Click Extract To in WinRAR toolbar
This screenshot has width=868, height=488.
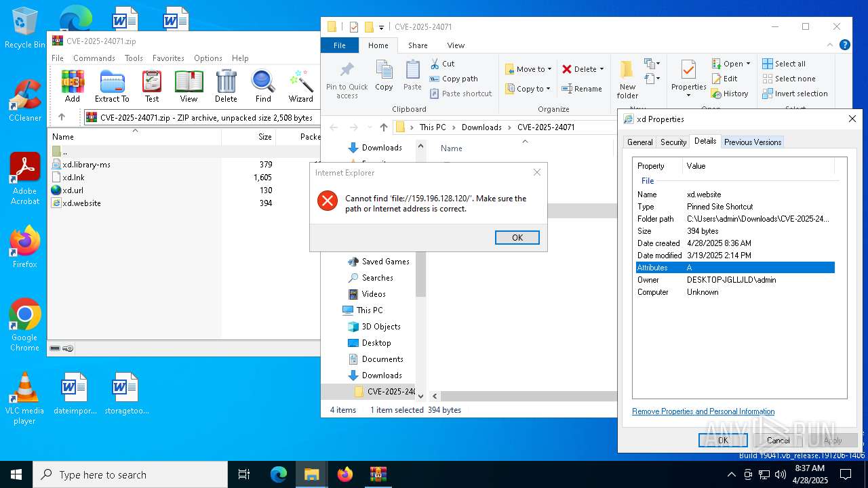(112, 86)
